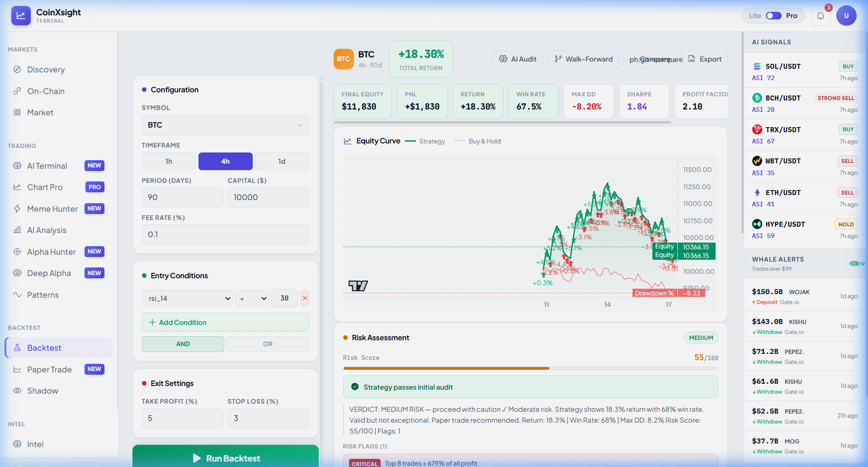The image size is (868, 467).
Task: Click the HYPE/USDT coin icon
Action: pos(757,224)
